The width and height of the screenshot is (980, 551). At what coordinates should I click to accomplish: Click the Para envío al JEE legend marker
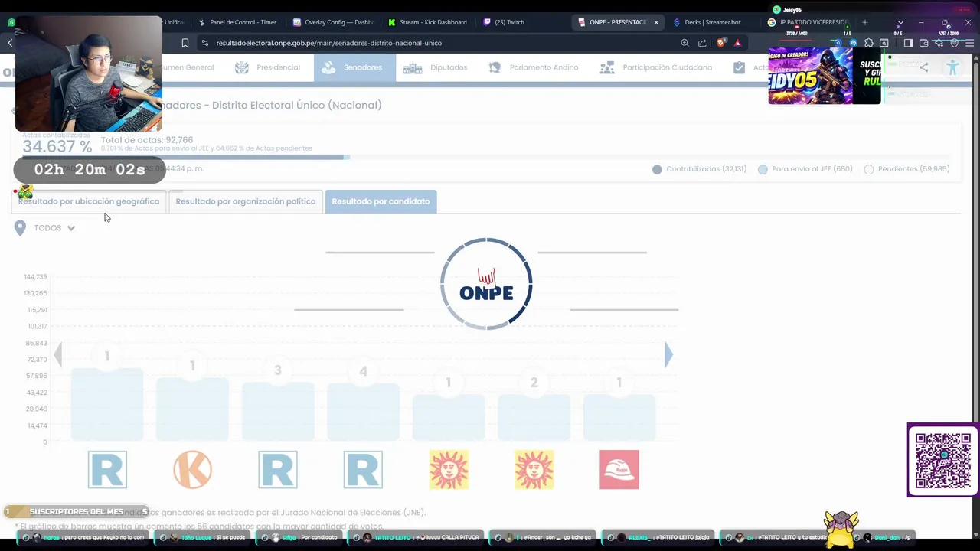point(763,169)
